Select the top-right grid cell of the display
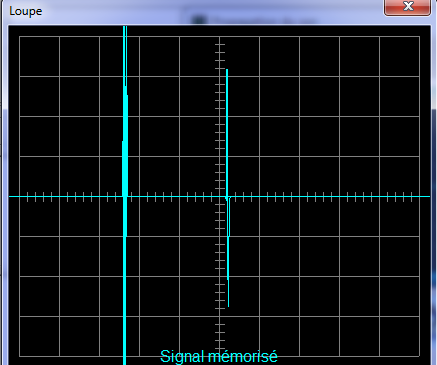437x365 pixels. (x=399, y=57)
